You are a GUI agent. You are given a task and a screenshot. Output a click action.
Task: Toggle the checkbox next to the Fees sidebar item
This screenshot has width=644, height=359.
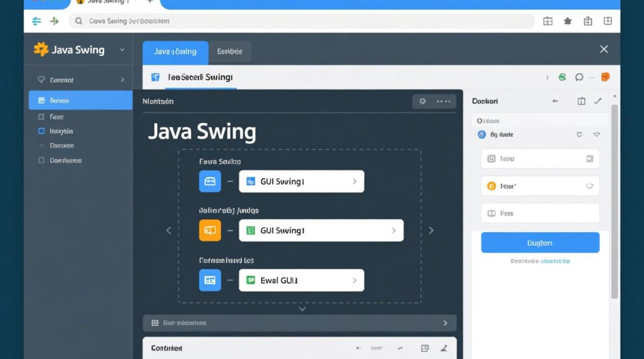(41, 116)
